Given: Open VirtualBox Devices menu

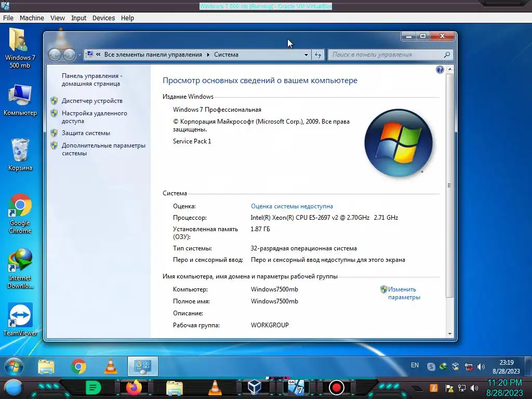Looking at the screenshot, I should click(103, 18).
